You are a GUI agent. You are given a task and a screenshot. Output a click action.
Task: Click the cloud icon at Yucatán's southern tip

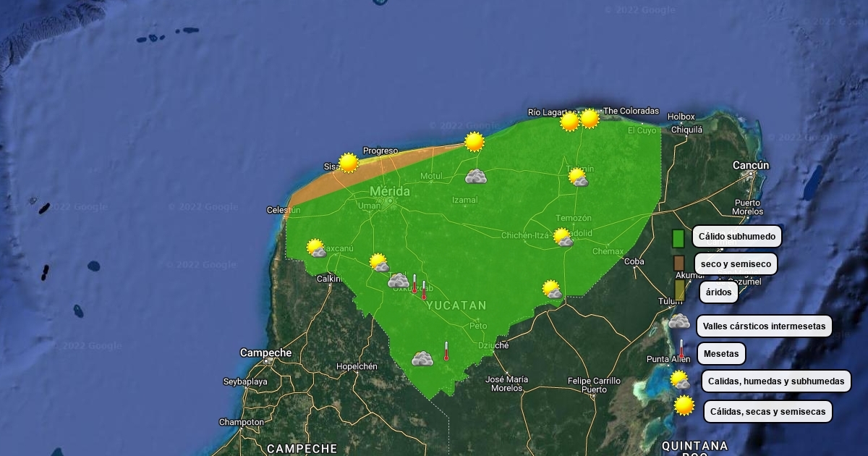click(422, 358)
